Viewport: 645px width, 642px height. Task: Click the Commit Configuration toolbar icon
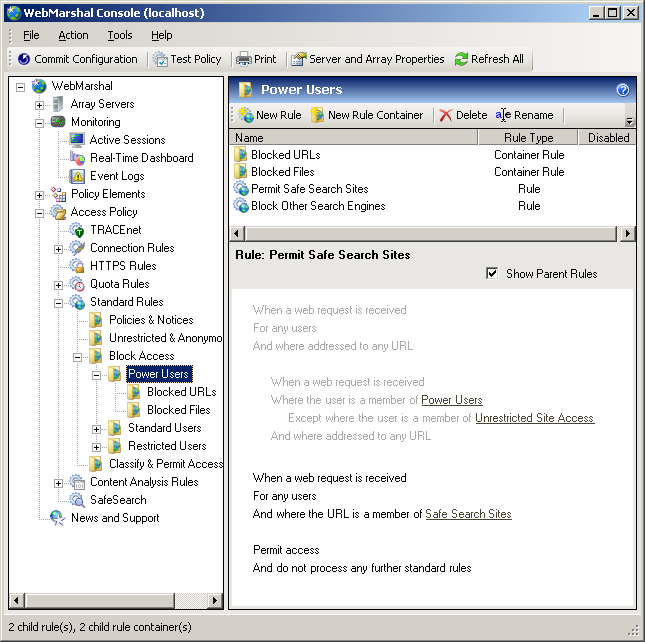tap(24, 59)
